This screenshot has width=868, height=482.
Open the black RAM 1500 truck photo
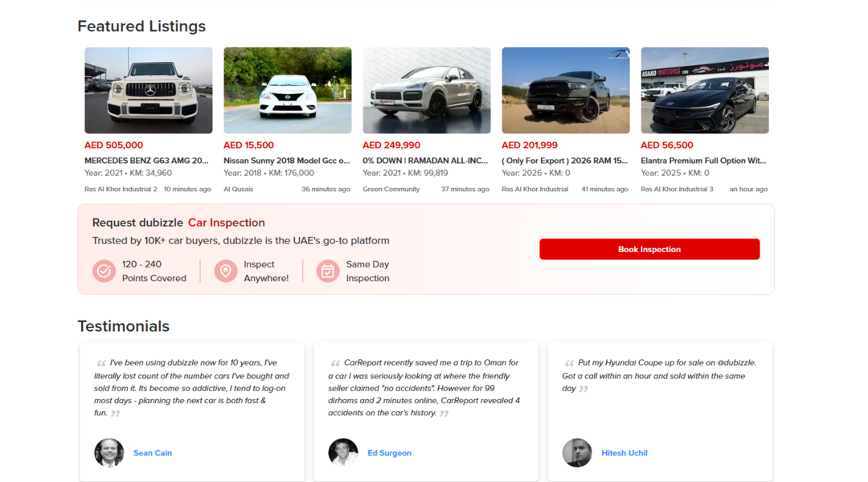566,90
